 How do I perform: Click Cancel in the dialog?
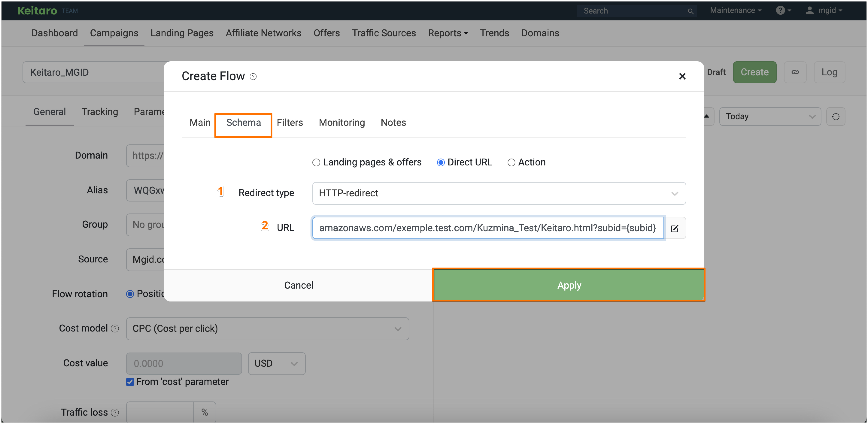(x=298, y=285)
